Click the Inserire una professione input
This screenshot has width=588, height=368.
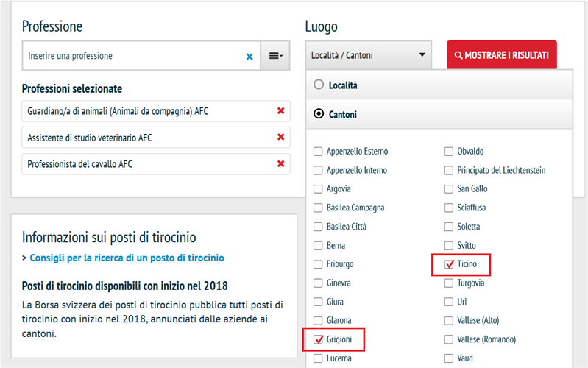coord(132,56)
